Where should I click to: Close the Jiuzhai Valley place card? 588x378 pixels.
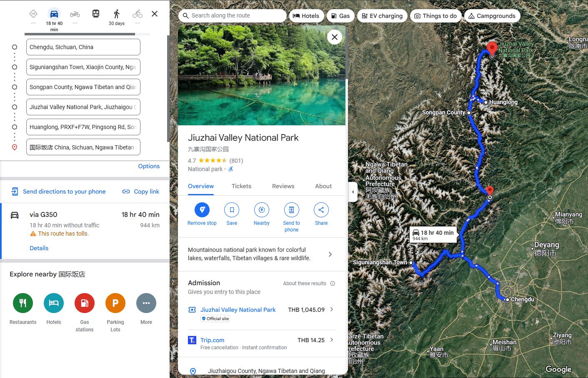(335, 37)
